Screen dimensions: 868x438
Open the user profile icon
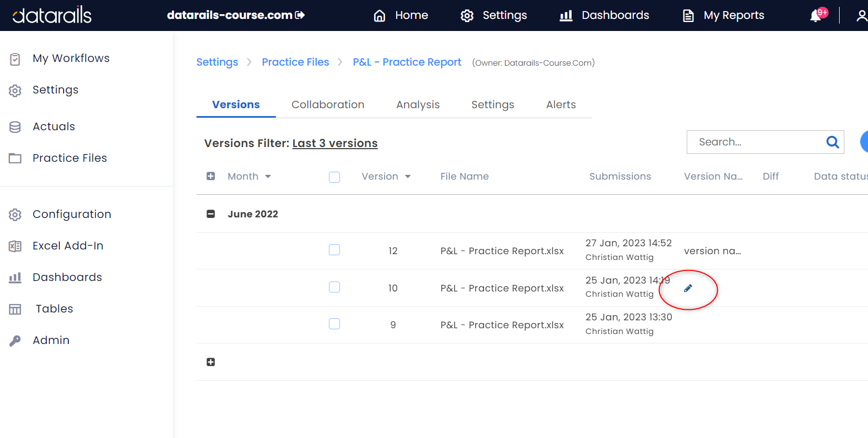point(862,16)
